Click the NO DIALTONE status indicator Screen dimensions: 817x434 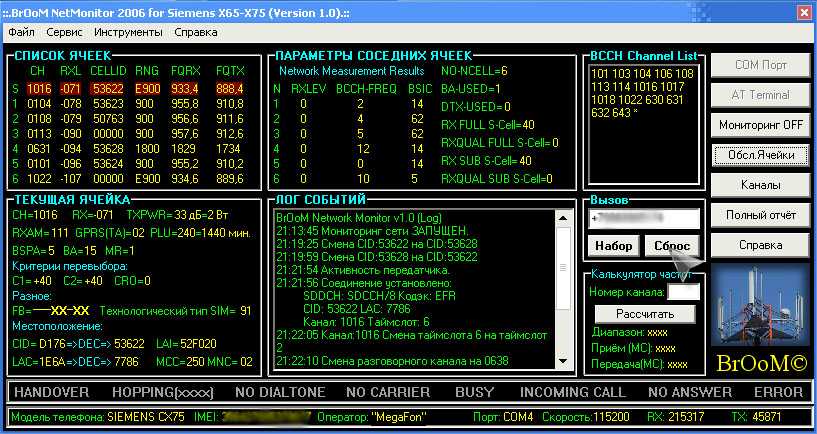pos(280,392)
